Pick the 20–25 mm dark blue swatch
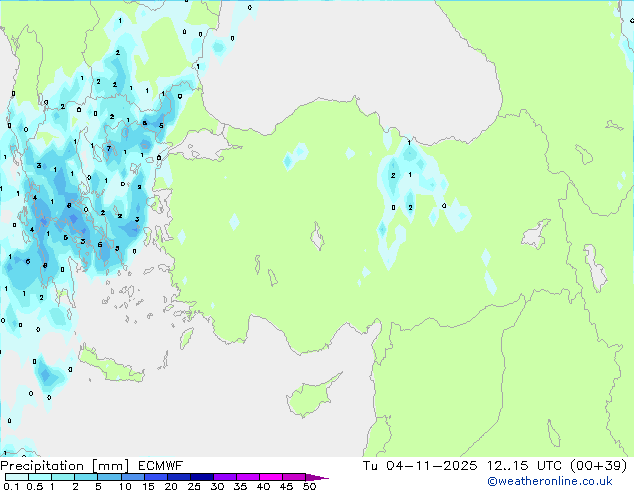 pos(179,477)
